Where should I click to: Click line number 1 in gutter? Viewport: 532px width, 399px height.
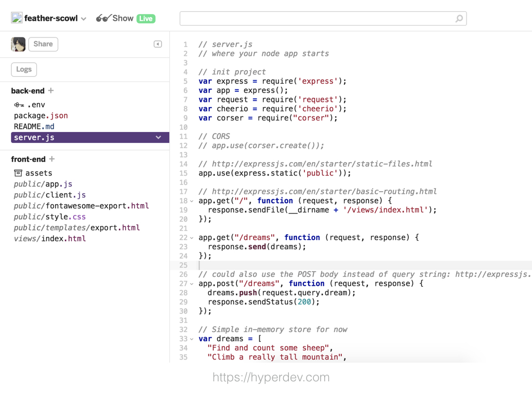click(x=185, y=45)
